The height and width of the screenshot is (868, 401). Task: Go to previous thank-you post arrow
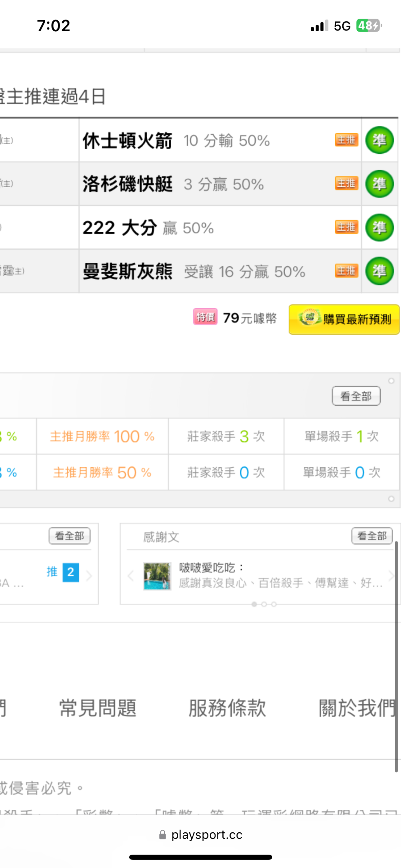(131, 576)
